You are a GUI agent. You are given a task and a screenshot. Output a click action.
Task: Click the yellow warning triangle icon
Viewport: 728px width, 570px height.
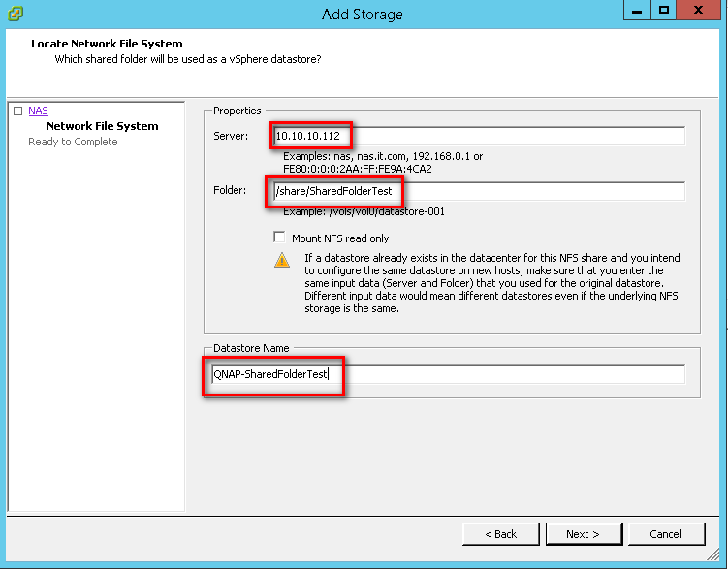282,260
